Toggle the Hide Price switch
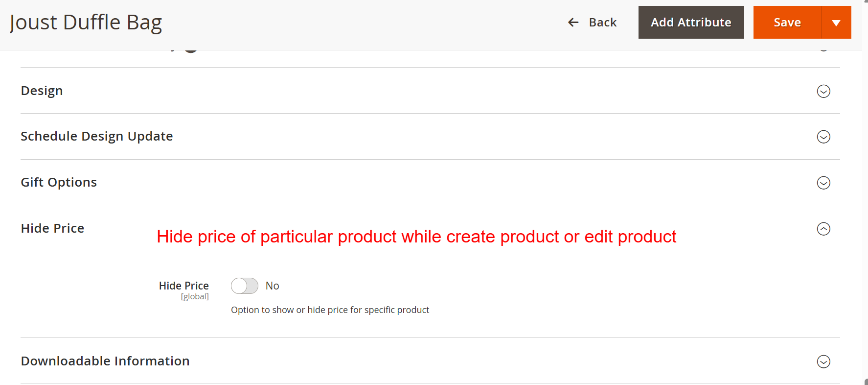Image resolution: width=868 pixels, height=385 pixels. tap(245, 286)
